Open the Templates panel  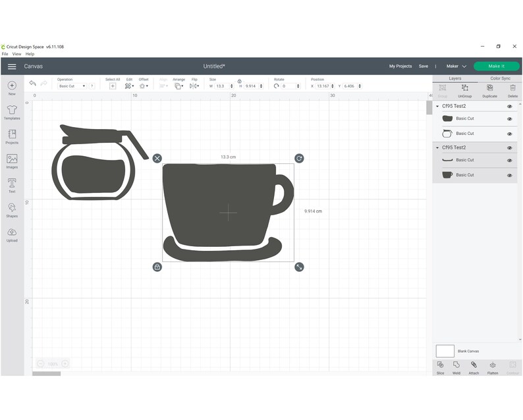point(12,113)
